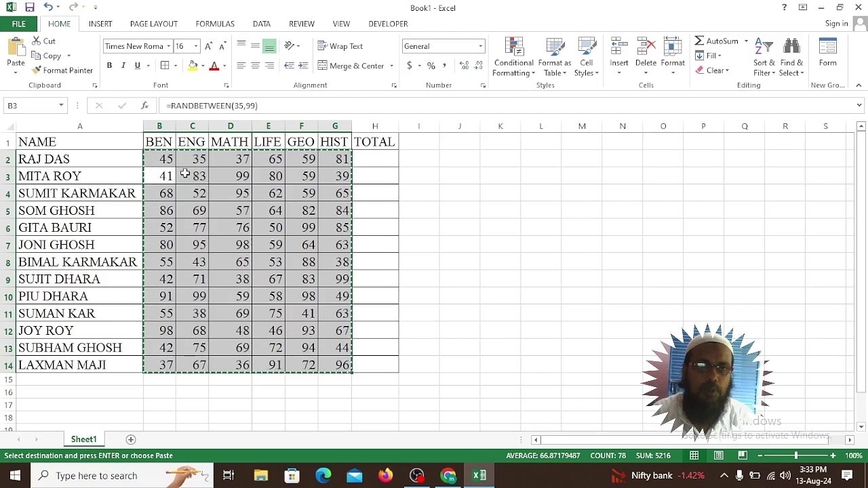Select the Cut scissors tool

coord(43,41)
